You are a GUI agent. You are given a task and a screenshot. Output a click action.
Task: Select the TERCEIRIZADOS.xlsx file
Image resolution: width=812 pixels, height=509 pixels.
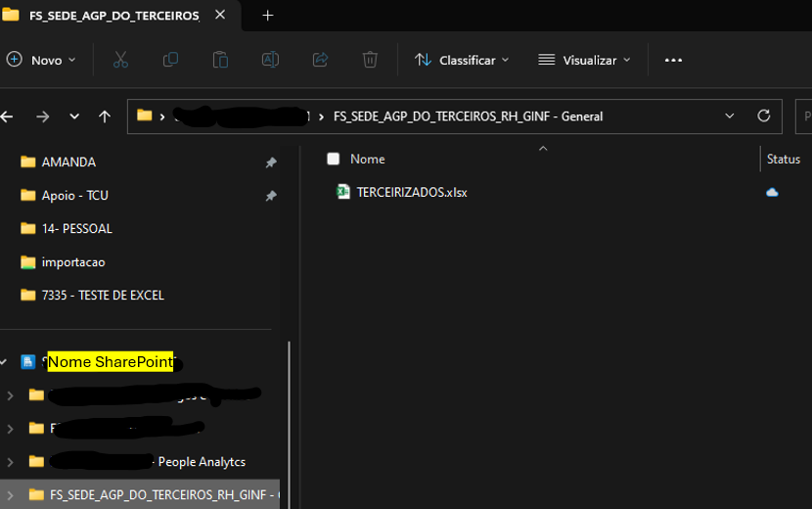(412, 192)
